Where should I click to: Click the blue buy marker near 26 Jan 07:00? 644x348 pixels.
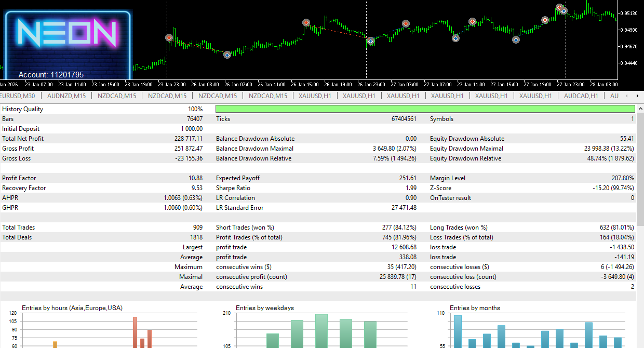tap(227, 54)
